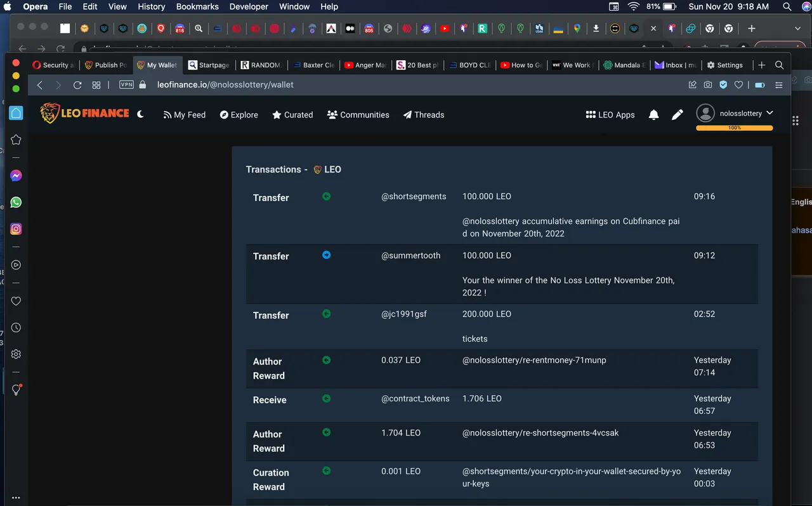Viewport: 812px width, 506px height.
Task: Open the Opera sidebar home icon
Action: click(16, 113)
